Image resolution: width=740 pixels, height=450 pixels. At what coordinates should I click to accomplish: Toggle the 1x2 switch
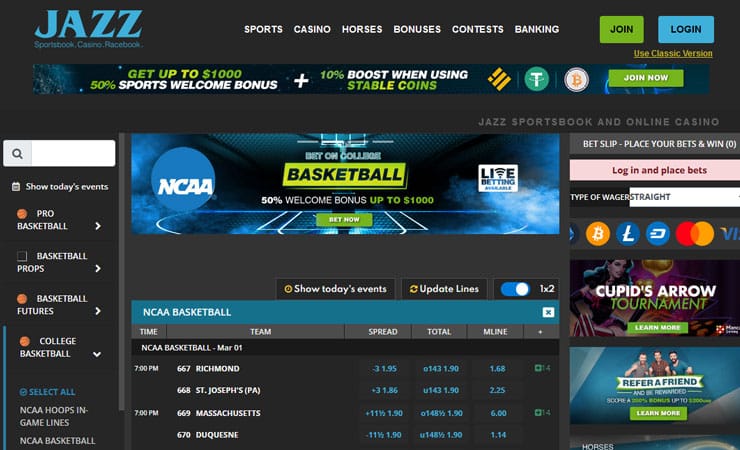pos(515,289)
